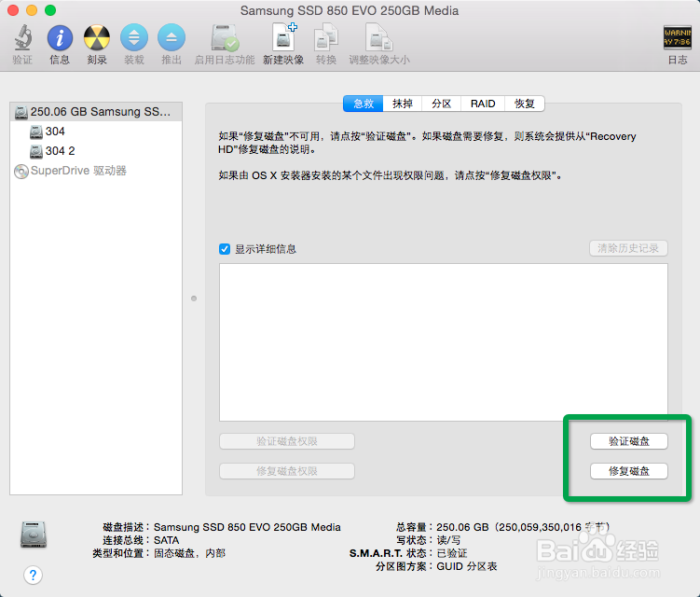This screenshot has width=700, height=597.
Task: Click the split view divider handle dot
Action: [194, 298]
